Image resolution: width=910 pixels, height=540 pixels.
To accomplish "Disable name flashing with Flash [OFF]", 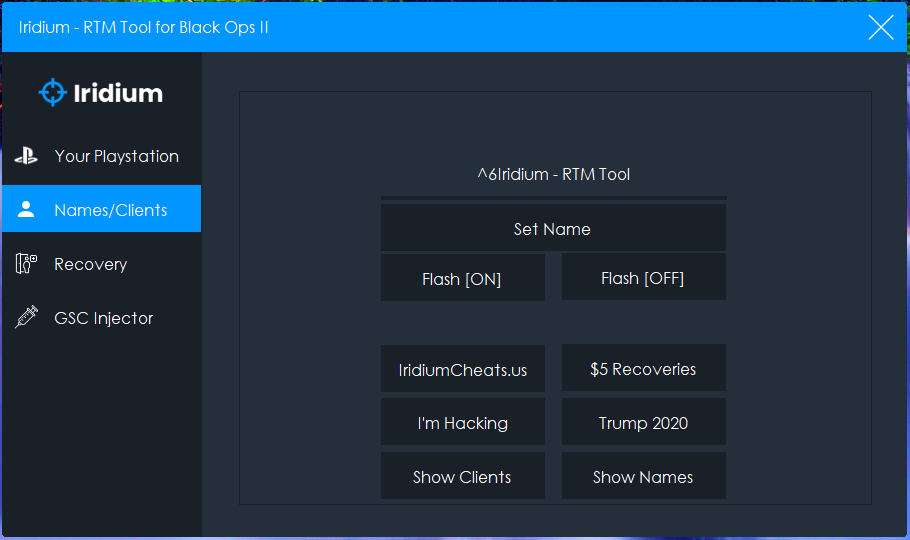I will [x=644, y=276].
